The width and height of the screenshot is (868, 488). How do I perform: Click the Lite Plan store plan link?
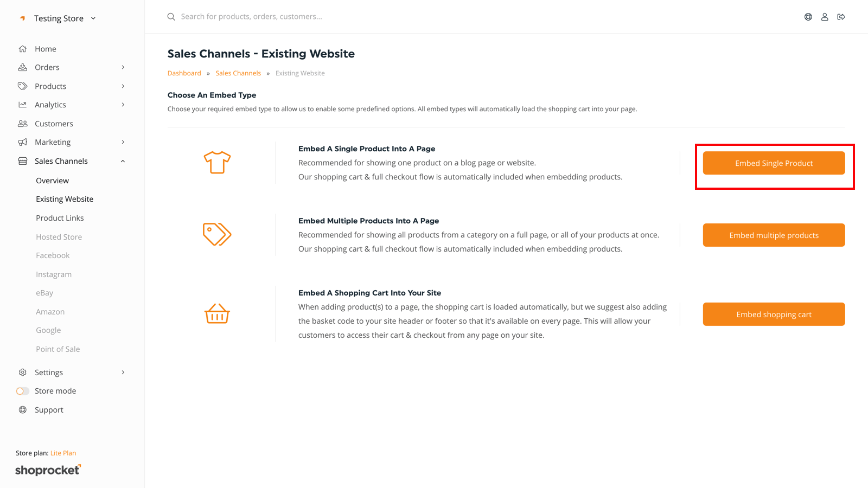click(63, 453)
